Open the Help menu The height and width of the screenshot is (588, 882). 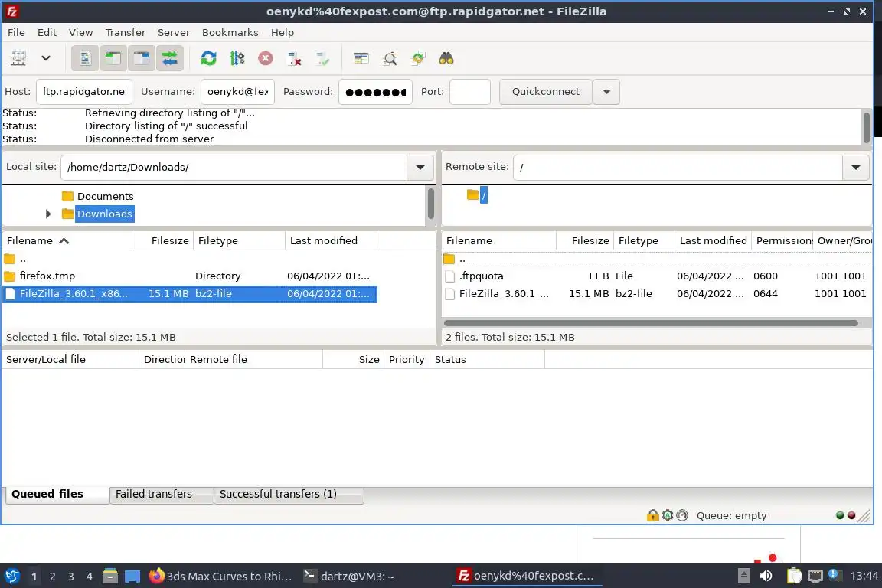[x=283, y=33]
